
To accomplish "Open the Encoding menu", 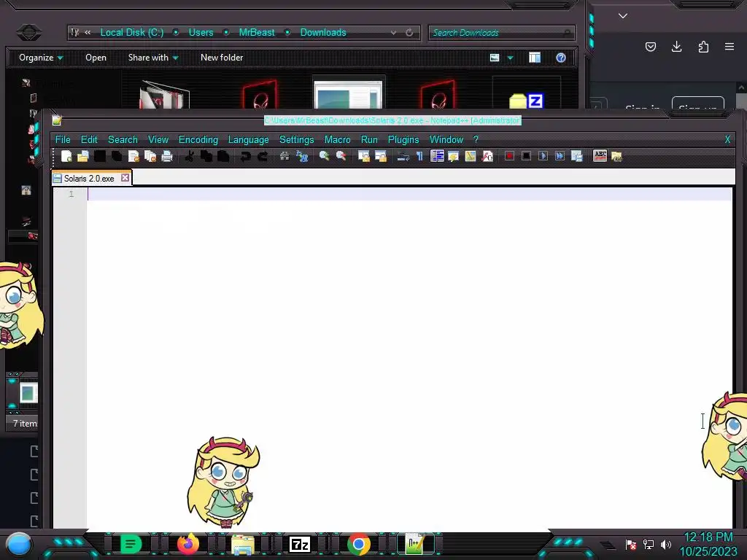I will point(198,139).
